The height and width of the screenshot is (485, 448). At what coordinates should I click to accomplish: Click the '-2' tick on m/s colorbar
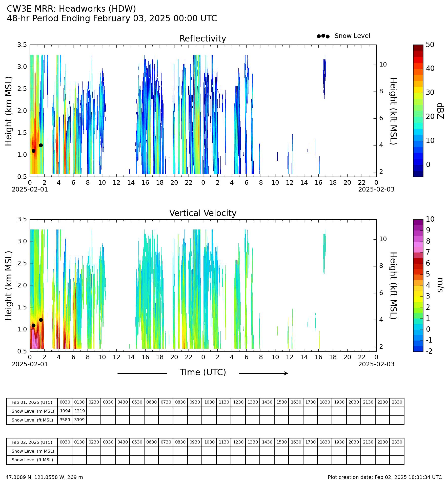tap(429, 351)
